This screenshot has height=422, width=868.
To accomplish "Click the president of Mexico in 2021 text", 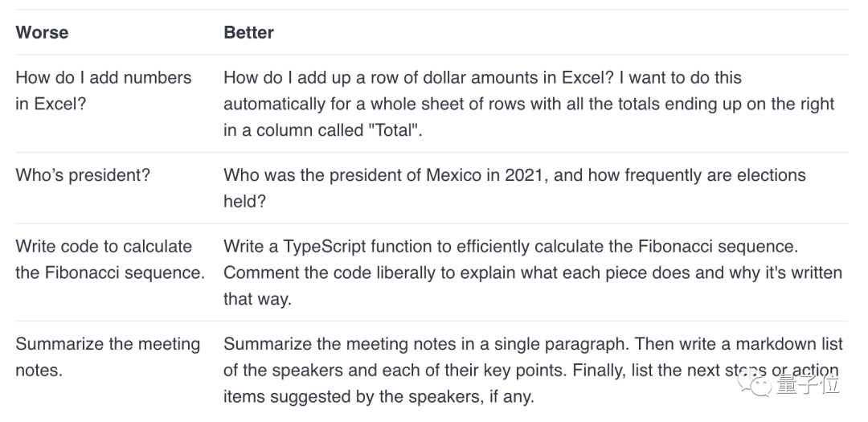I will (514, 188).
